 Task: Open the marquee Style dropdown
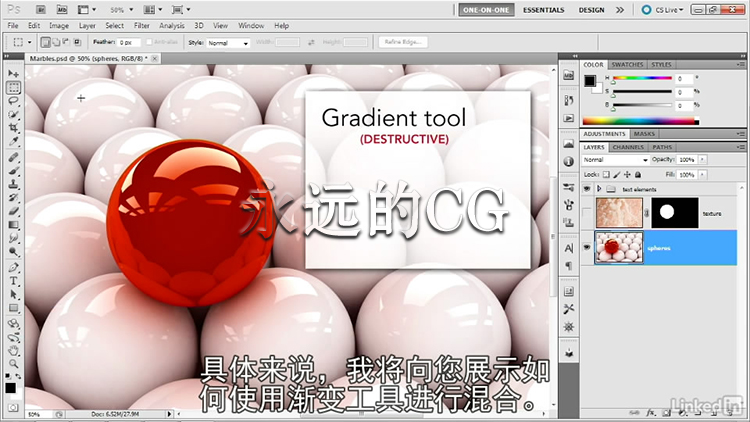(228, 43)
